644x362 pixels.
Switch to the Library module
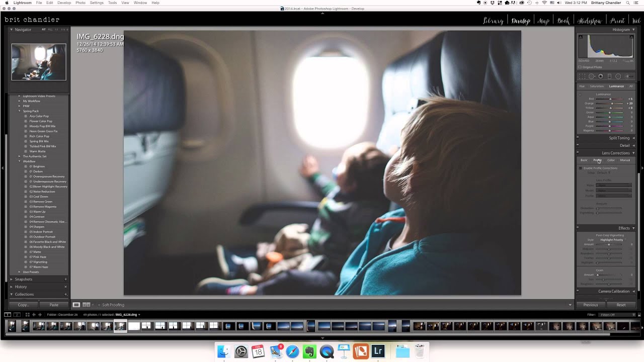tap(493, 21)
